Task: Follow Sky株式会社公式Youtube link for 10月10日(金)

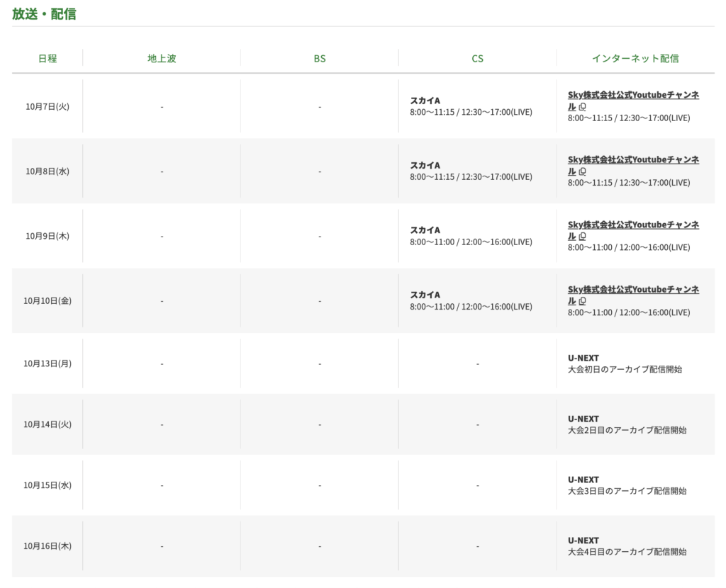Action: (x=633, y=290)
